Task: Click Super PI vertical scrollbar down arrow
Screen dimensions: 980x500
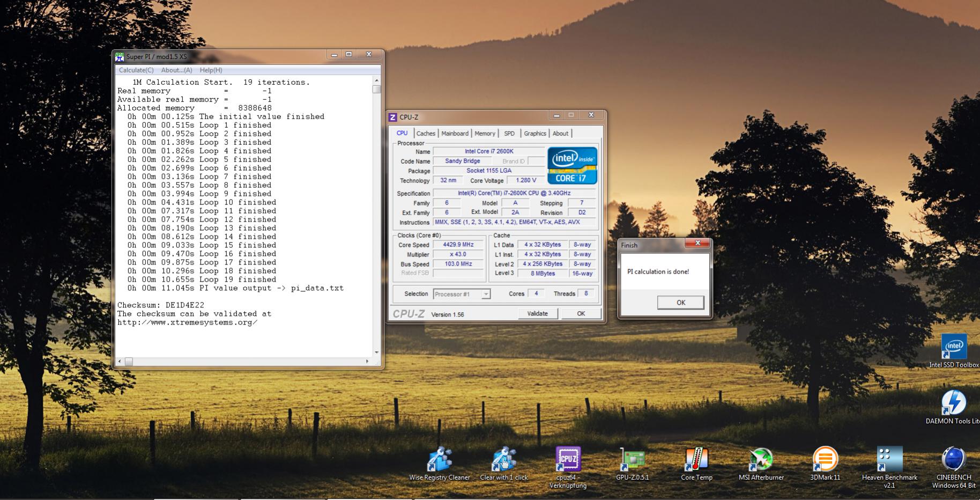Action: click(x=377, y=352)
